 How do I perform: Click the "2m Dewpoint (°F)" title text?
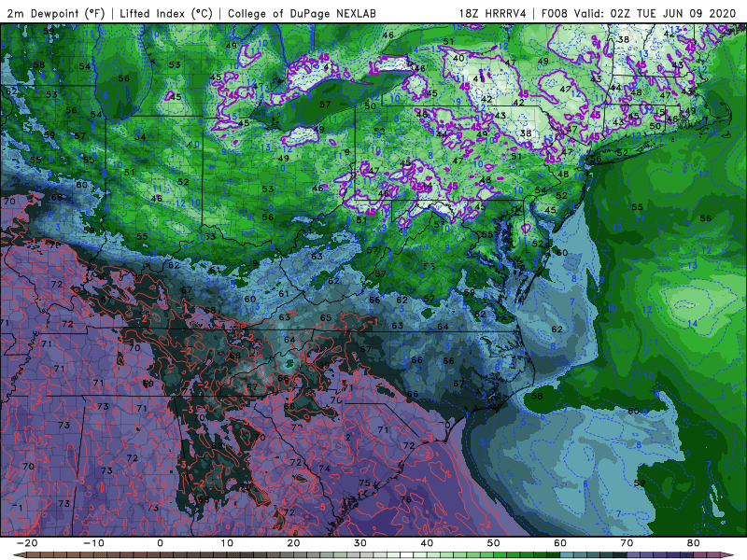pos(56,14)
